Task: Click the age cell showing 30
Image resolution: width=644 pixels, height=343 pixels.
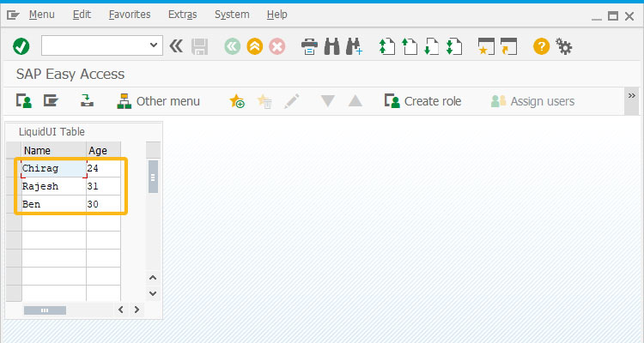Action: click(104, 204)
